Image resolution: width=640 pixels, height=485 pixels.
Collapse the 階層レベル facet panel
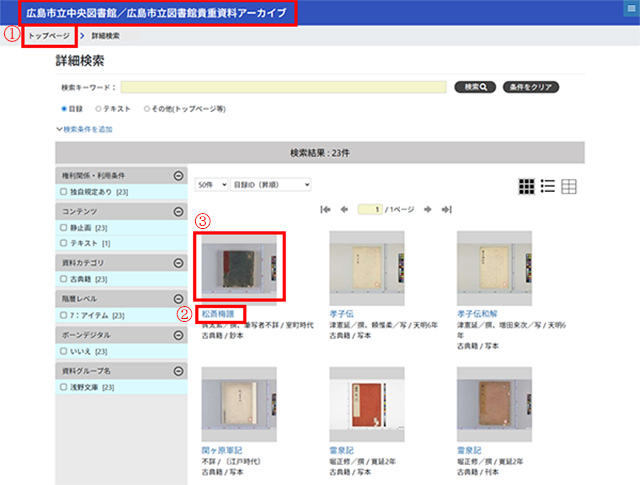(x=178, y=299)
